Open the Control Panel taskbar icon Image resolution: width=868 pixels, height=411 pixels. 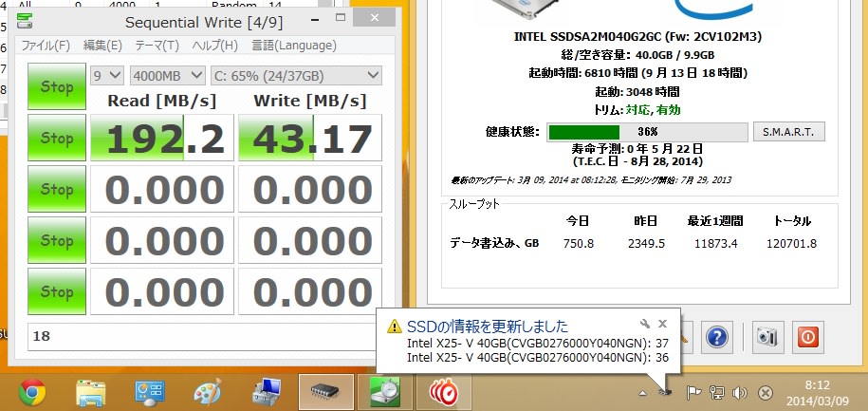coord(150,392)
